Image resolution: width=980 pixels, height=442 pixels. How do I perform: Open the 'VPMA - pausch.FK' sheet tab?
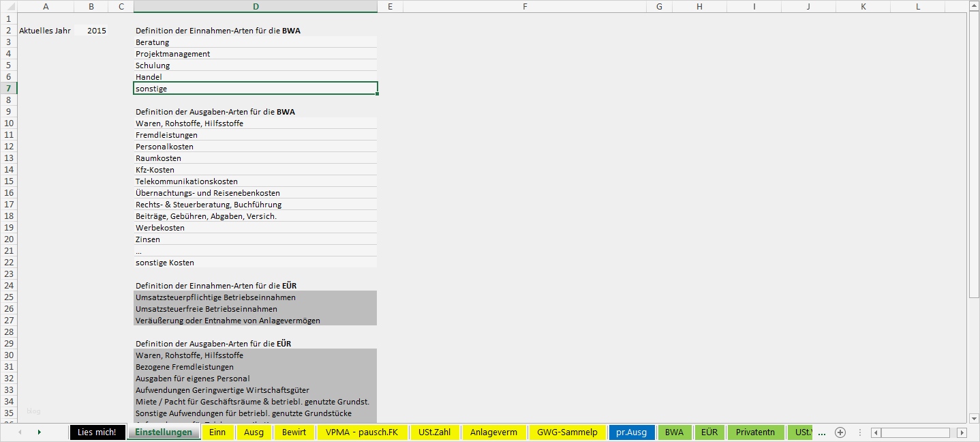[x=362, y=432]
